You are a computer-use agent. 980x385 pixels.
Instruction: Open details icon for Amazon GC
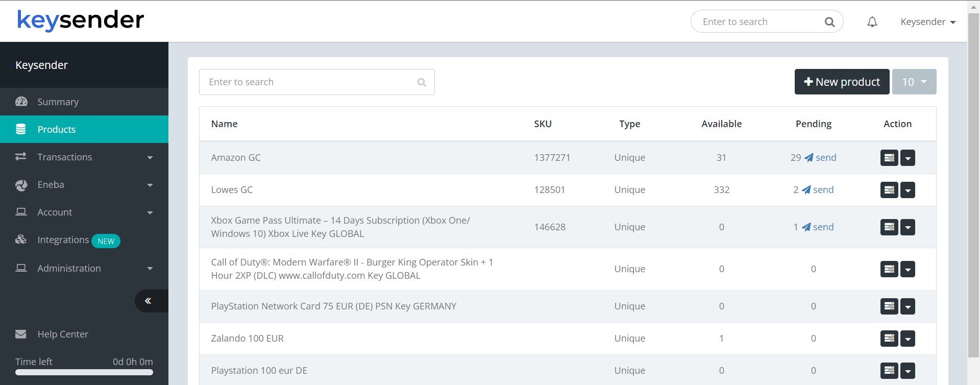[x=889, y=158]
